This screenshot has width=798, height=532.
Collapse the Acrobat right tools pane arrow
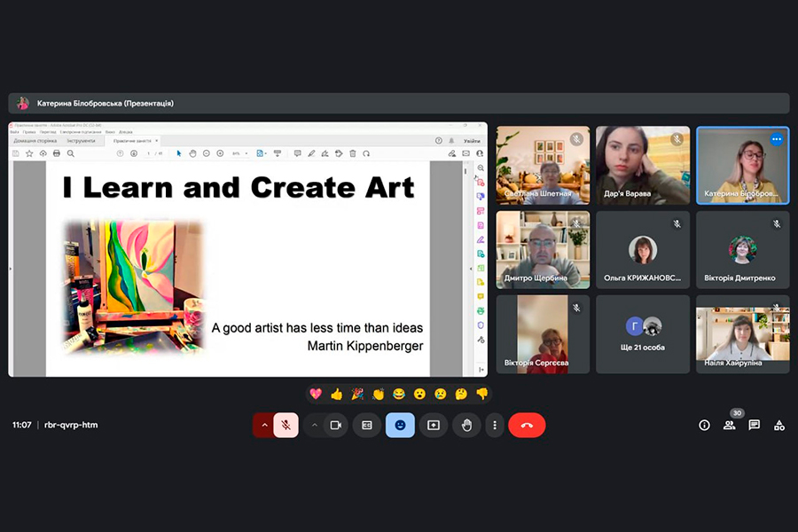pos(471,269)
